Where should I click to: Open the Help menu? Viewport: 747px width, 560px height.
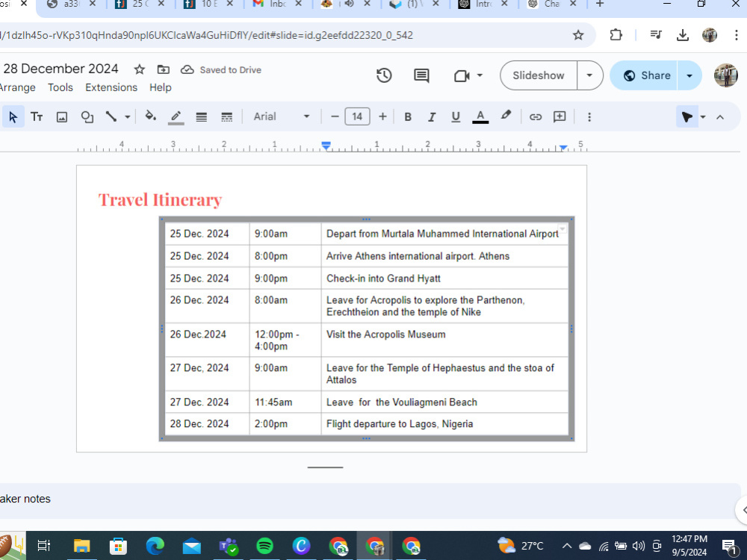[160, 87]
